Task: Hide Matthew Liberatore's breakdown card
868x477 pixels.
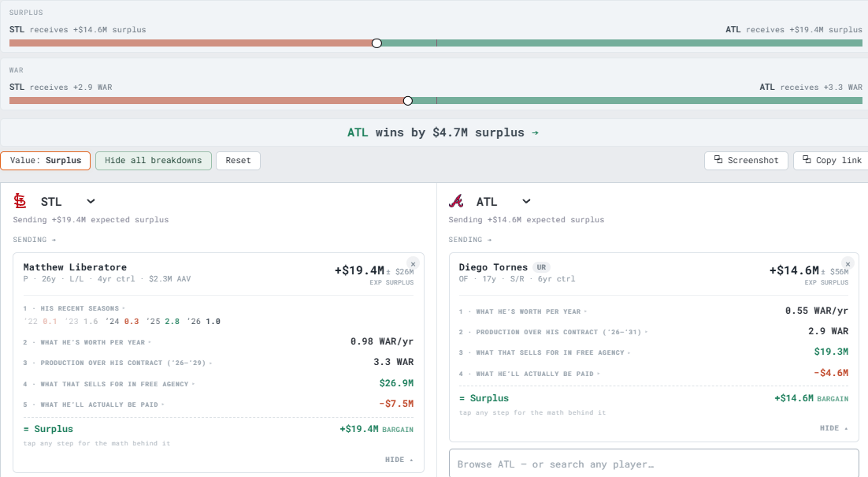Action: [399, 460]
